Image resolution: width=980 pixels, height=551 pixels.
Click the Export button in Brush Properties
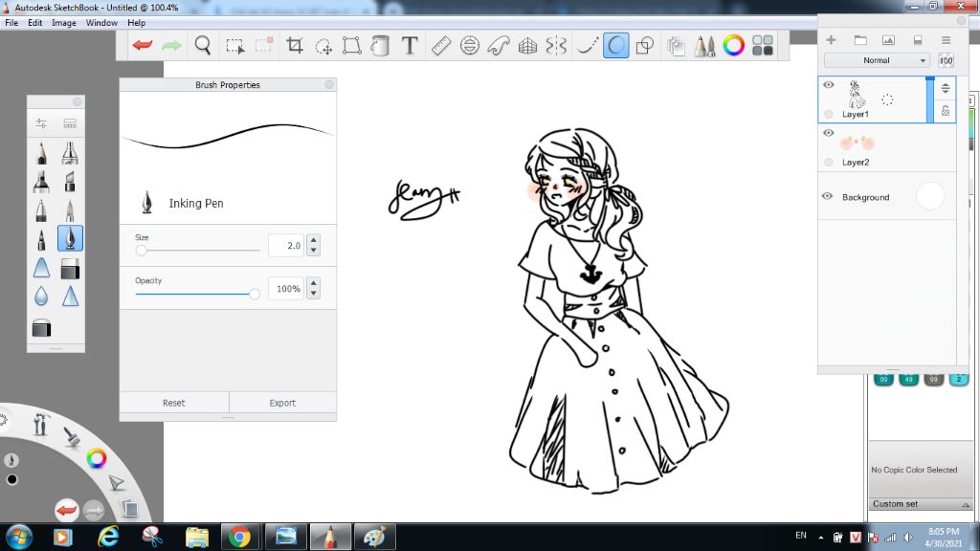[x=282, y=403]
